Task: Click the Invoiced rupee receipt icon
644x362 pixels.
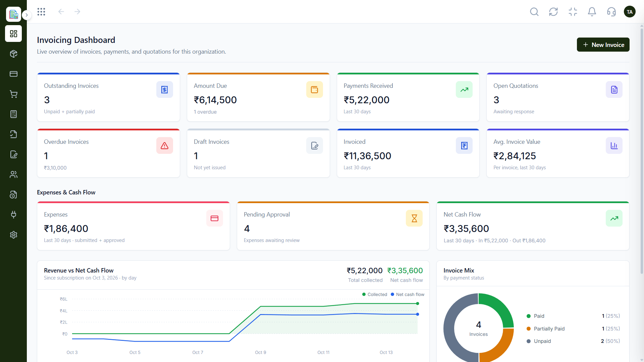Action: [464, 145]
